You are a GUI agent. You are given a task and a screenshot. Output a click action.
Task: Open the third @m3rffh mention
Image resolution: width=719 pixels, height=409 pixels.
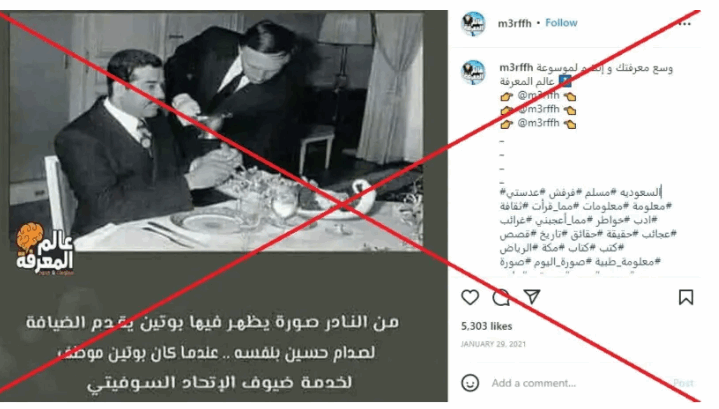538,123
